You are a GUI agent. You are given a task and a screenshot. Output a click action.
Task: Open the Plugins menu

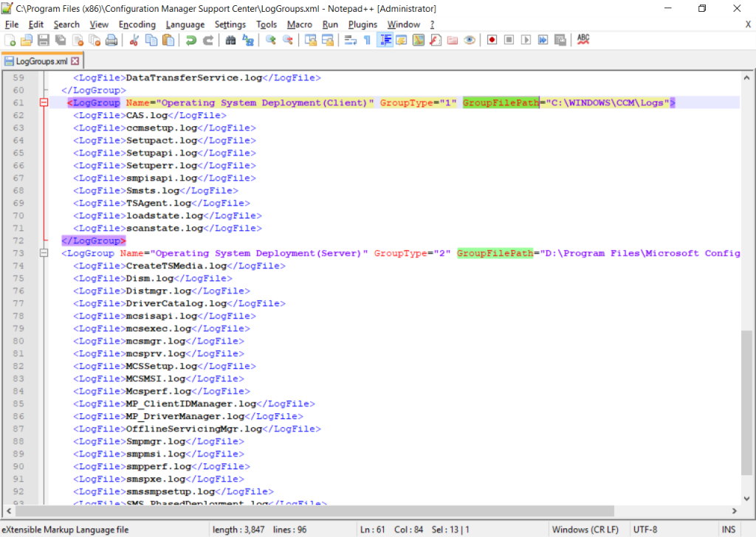click(x=362, y=24)
